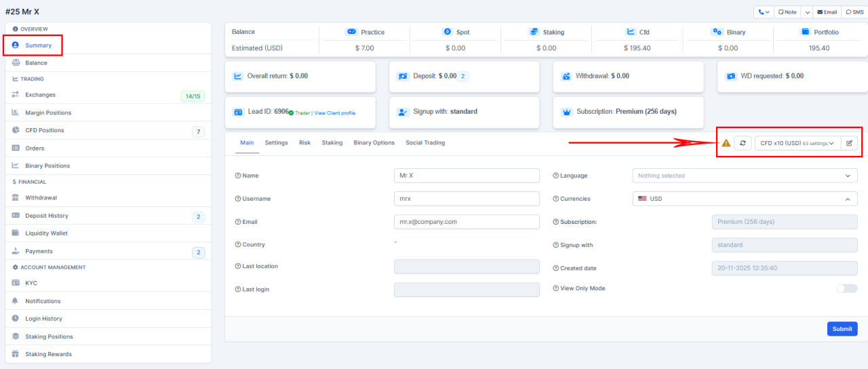Click the Staking Rewards gift icon
The image size is (868, 369).
click(16, 353)
